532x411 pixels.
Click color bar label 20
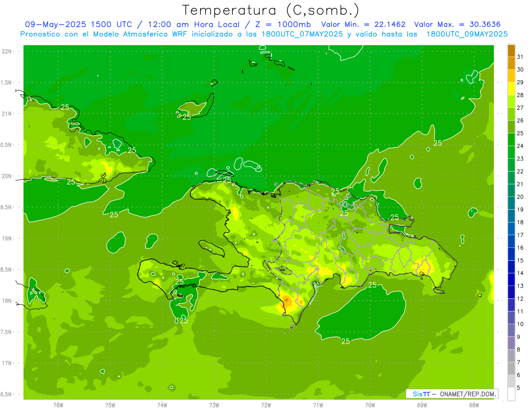pos(520,197)
